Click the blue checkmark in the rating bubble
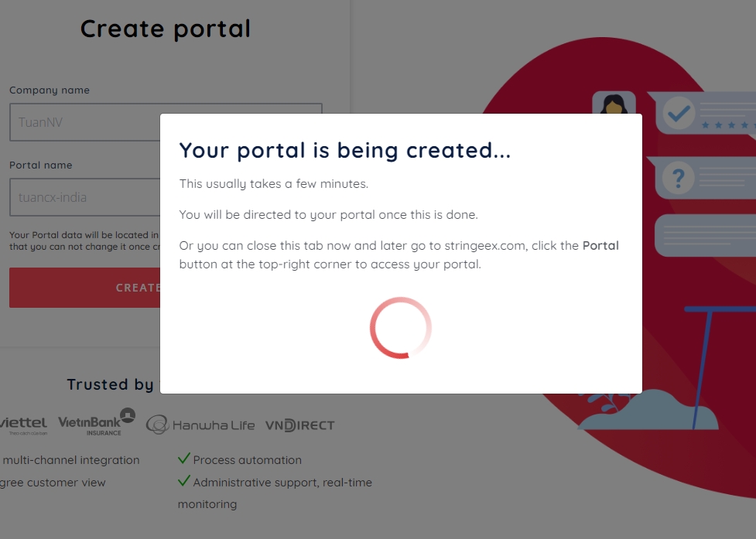Viewport: 756px width, 539px height. click(x=679, y=114)
